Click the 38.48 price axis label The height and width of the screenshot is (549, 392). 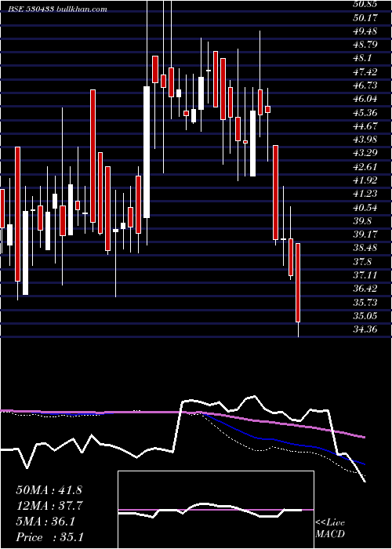pyautogui.click(x=365, y=248)
